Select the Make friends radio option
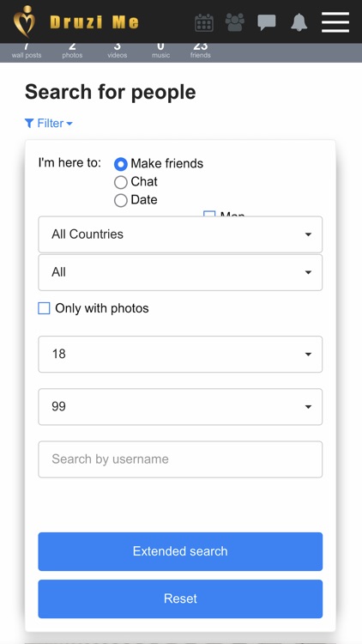This screenshot has height=644, width=362. coord(121,164)
